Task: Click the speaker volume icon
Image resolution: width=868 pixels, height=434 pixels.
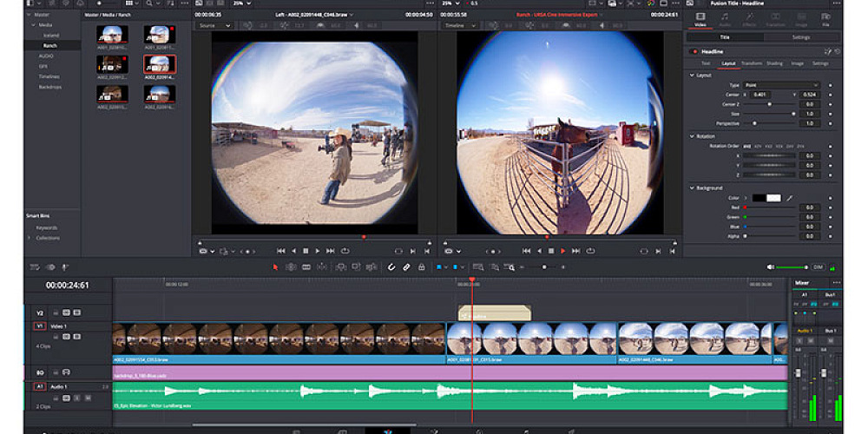Action: click(x=770, y=266)
